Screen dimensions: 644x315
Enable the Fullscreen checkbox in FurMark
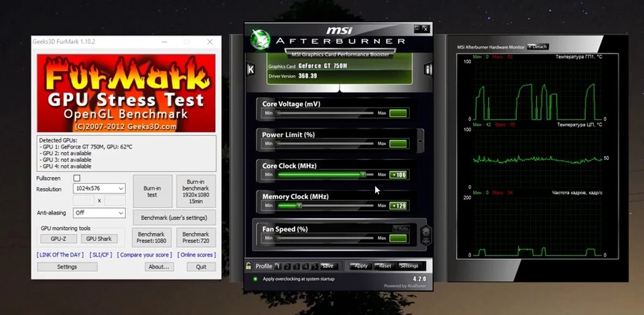coord(76,178)
